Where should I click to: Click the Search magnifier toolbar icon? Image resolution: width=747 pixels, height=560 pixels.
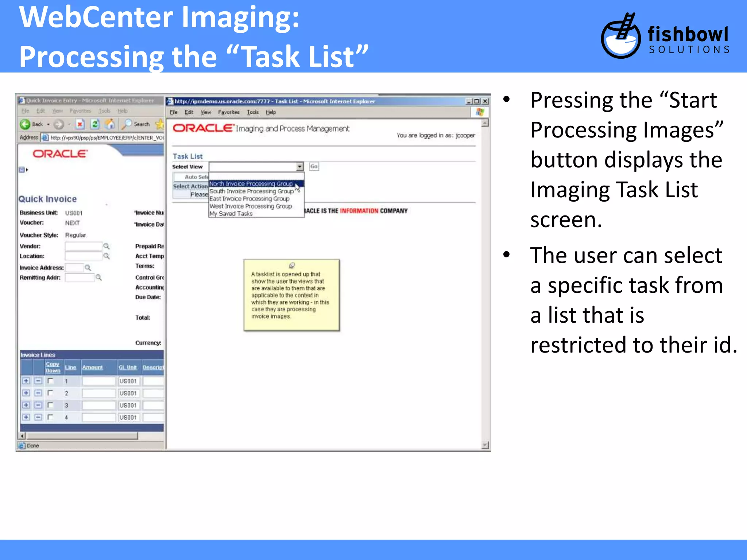[126, 124]
